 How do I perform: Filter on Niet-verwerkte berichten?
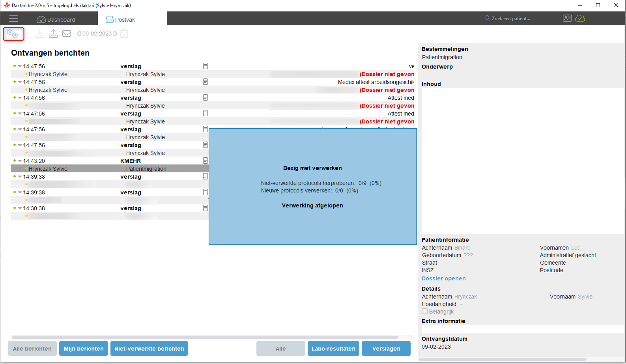pos(149,349)
